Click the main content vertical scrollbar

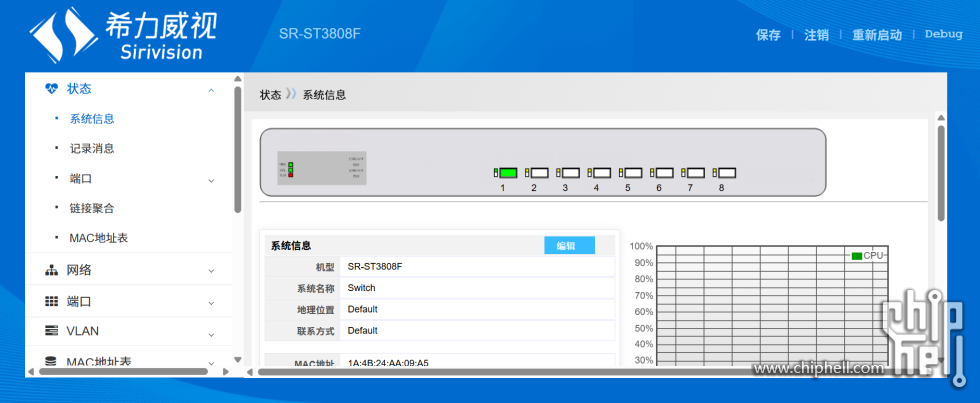click(941, 170)
